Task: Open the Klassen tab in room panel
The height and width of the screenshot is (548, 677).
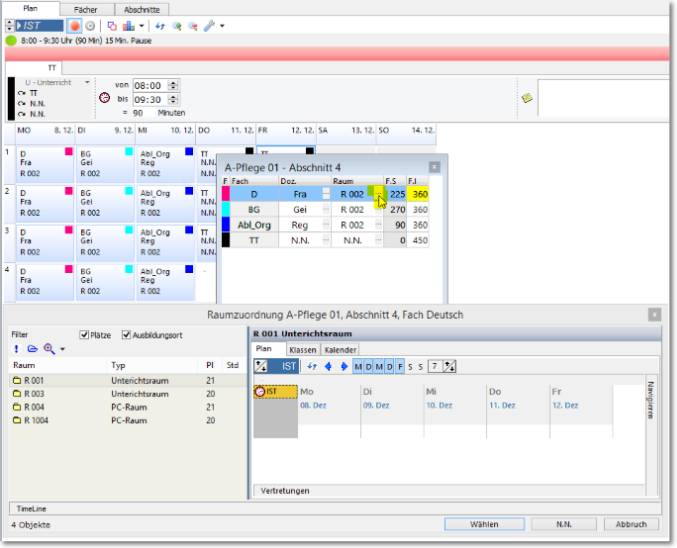Action: point(302,350)
